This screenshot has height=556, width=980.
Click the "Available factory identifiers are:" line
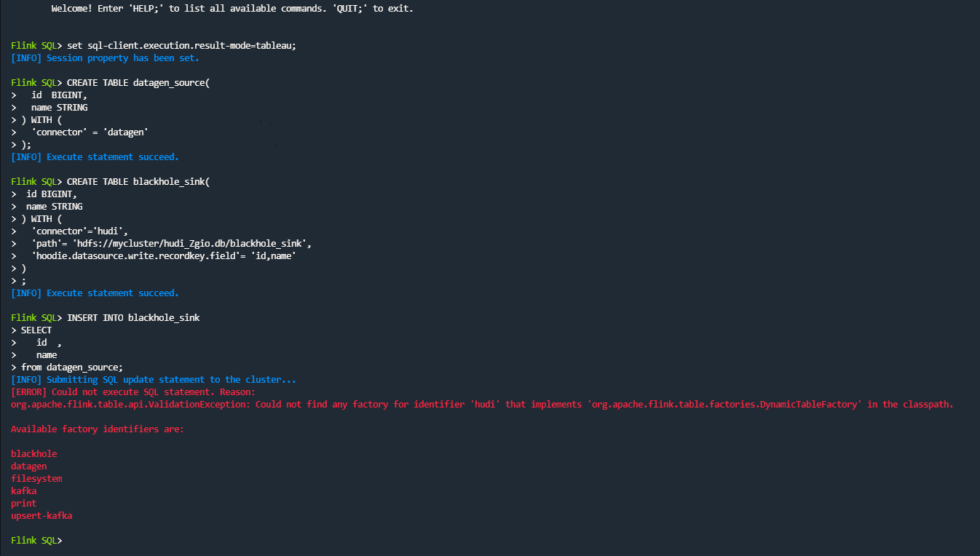tap(98, 429)
